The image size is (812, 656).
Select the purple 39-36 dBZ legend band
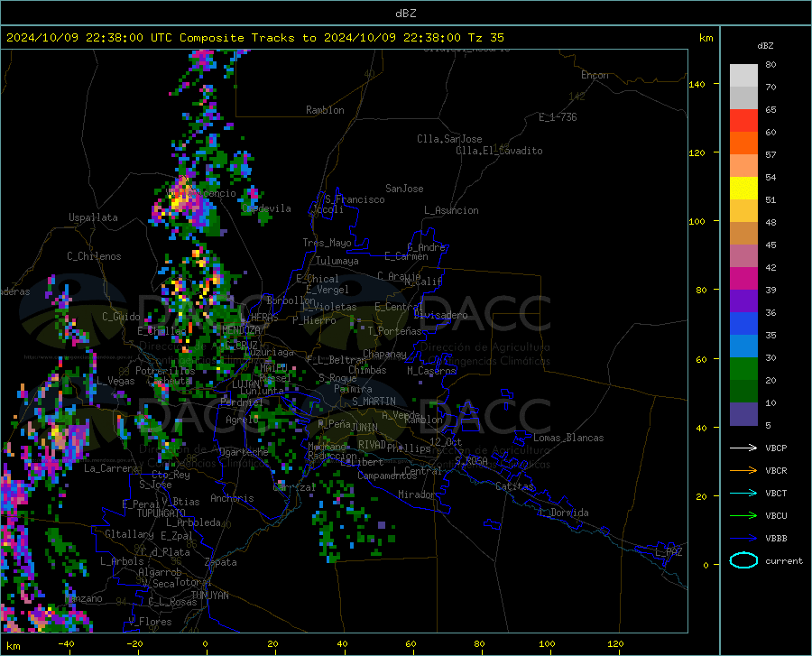coord(743,301)
